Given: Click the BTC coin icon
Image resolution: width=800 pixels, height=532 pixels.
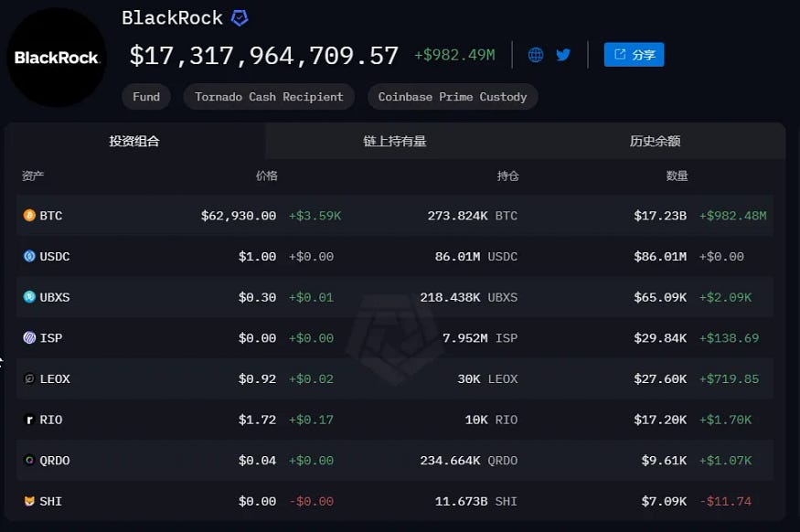Looking at the screenshot, I should [29, 215].
